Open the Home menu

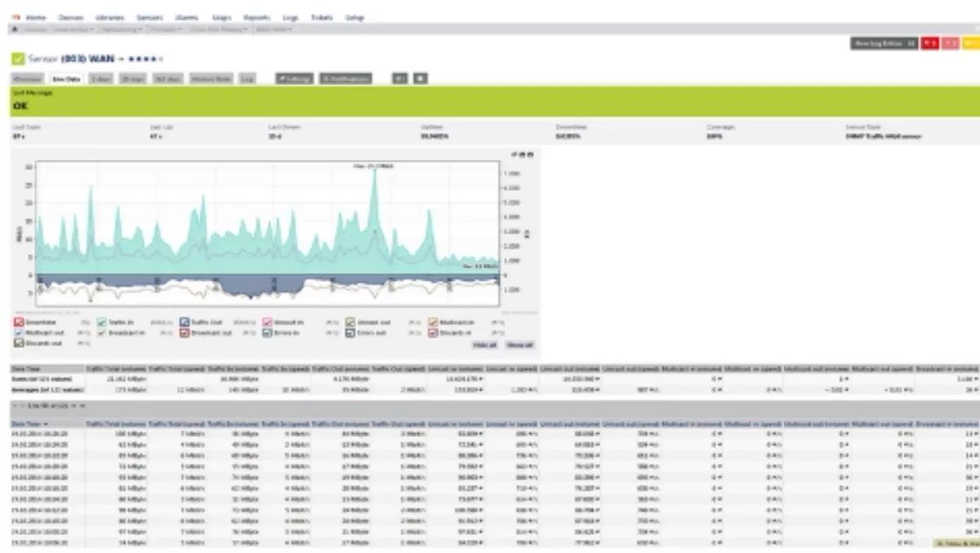pos(36,17)
